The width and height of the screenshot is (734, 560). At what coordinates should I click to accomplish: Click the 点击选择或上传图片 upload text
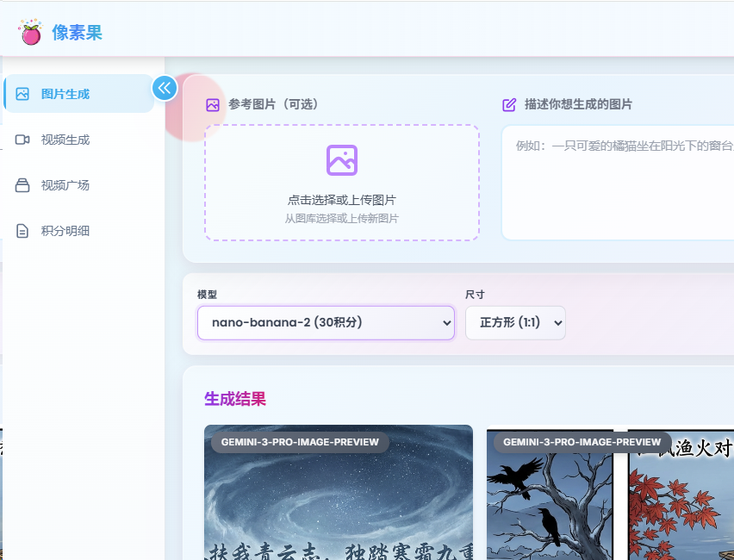pos(342,200)
